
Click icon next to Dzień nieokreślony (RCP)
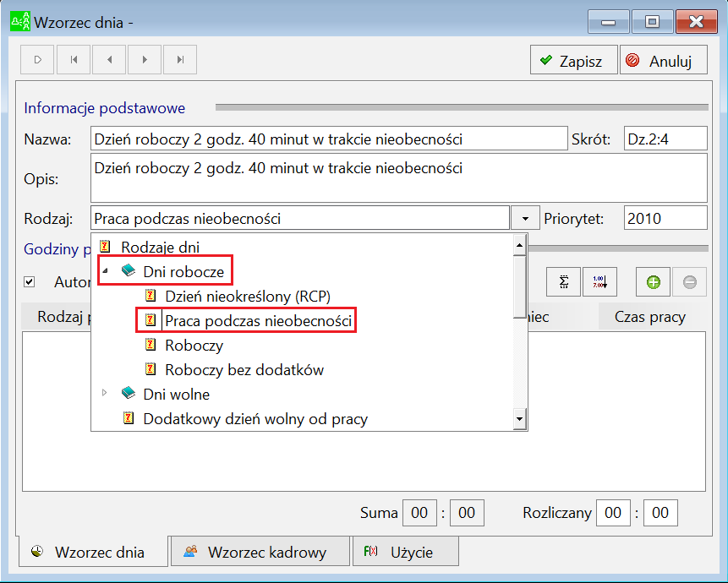coord(151,295)
